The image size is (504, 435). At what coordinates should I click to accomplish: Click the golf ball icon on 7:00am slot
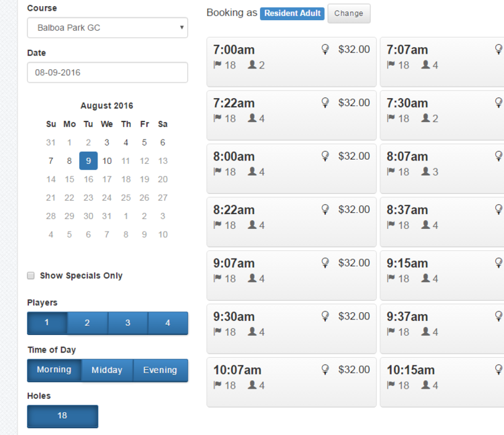click(325, 49)
